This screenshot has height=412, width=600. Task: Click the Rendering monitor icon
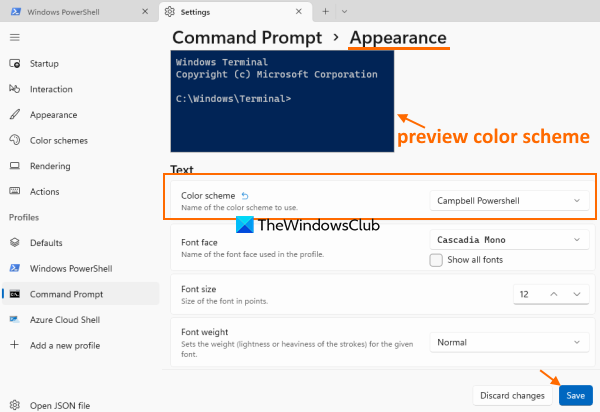point(15,166)
